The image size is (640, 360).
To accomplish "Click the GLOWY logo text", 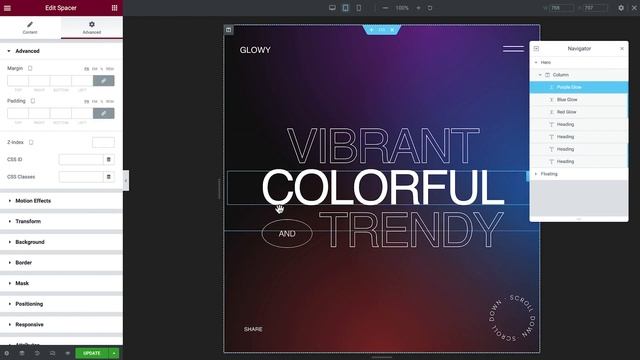I will tap(255, 50).
